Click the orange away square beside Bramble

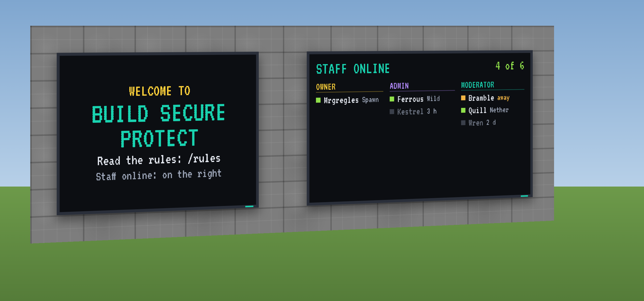coord(463,98)
